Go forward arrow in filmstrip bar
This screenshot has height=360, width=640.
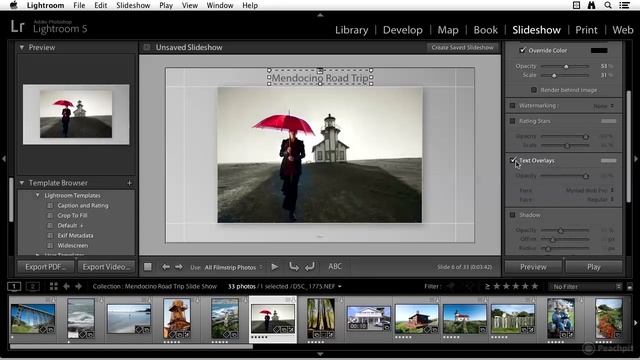78,287
